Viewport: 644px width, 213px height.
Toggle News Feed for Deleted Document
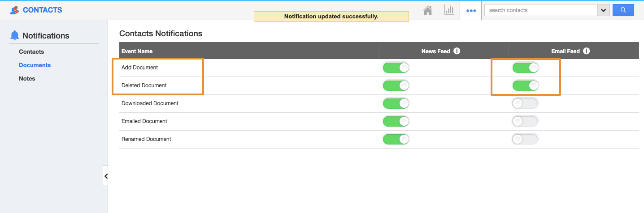coord(396,85)
